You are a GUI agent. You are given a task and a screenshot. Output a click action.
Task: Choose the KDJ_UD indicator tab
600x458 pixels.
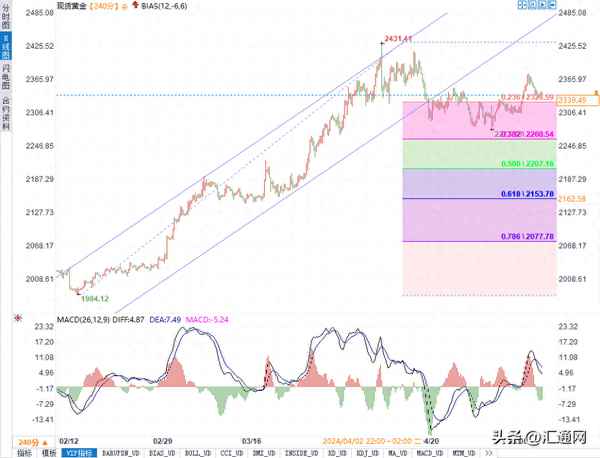point(368,453)
